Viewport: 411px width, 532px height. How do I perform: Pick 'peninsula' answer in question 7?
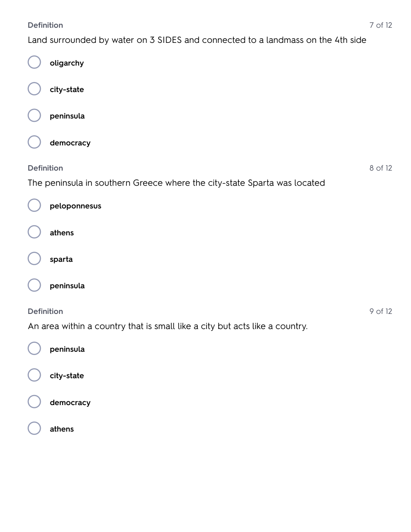[34, 116]
